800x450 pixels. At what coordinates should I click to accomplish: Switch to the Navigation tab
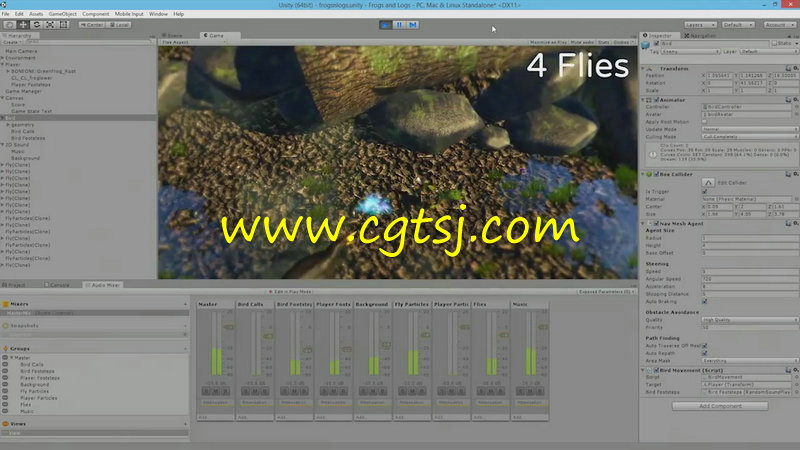tap(700, 36)
